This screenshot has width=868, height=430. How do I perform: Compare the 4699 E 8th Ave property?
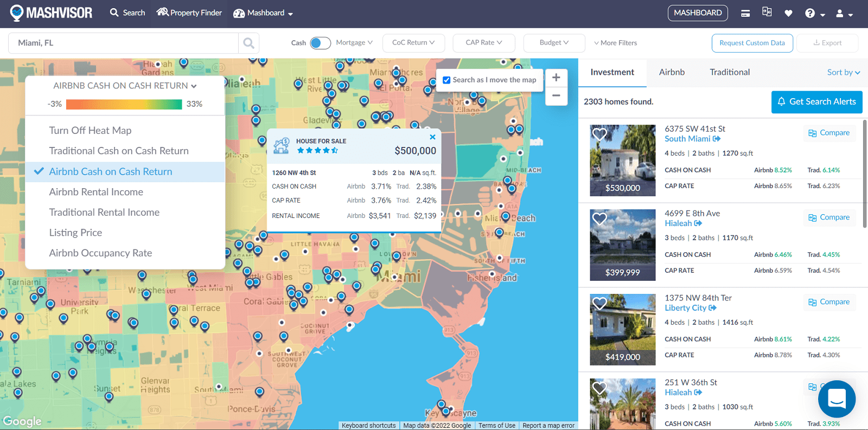point(829,218)
